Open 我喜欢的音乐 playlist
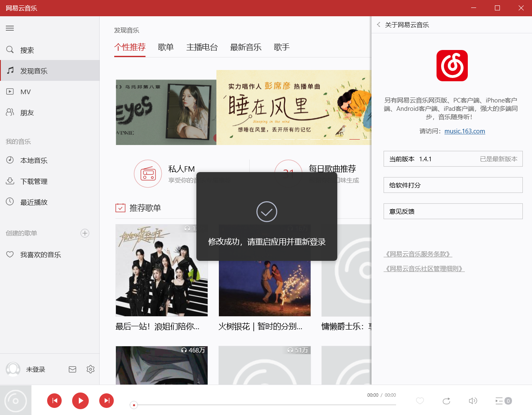Viewport: 532px width, 415px height. [50, 255]
